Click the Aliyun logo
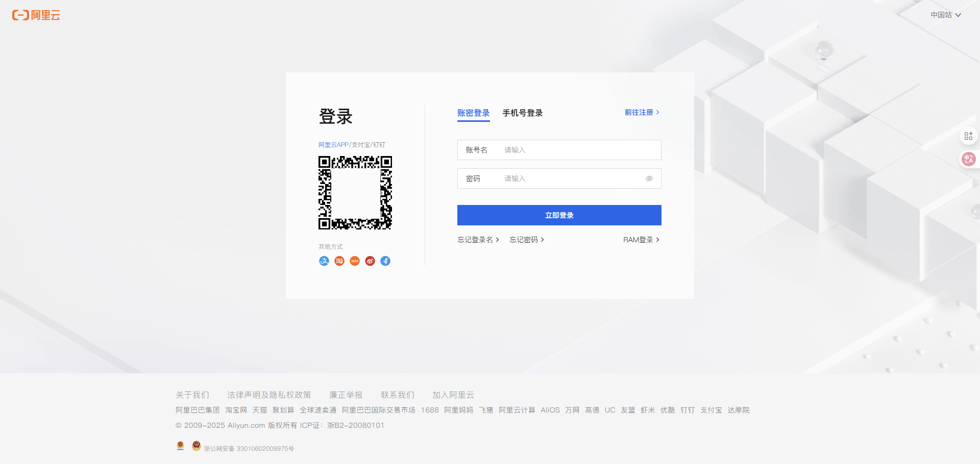 [x=36, y=15]
